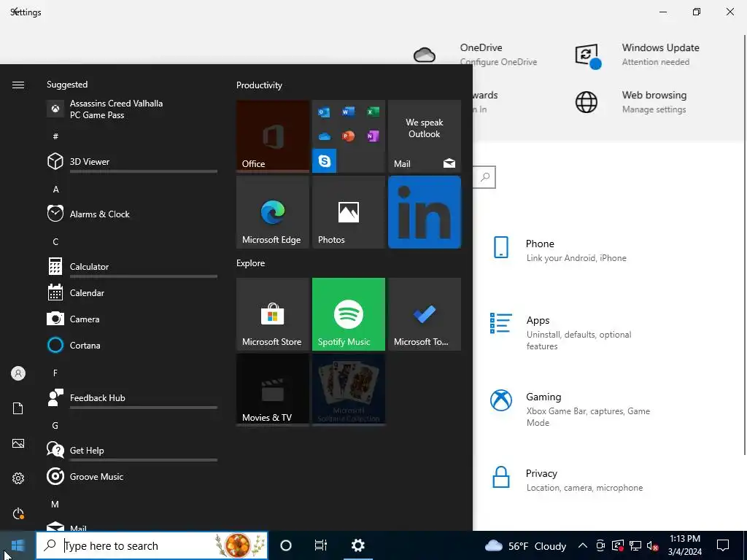Screen dimensions: 747x560
Task: Expand the Start menu hamburger button
Action: click(18, 85)
